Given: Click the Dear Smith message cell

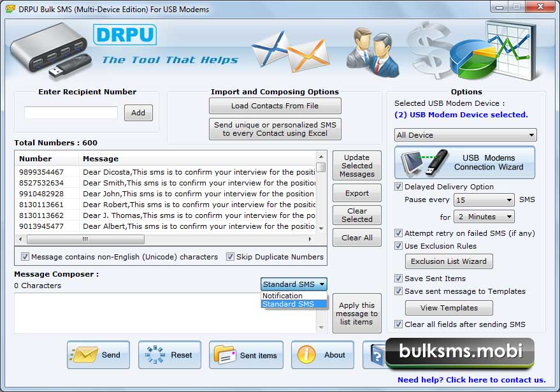Looking at the screenshot, I should [x=199, y=183].
